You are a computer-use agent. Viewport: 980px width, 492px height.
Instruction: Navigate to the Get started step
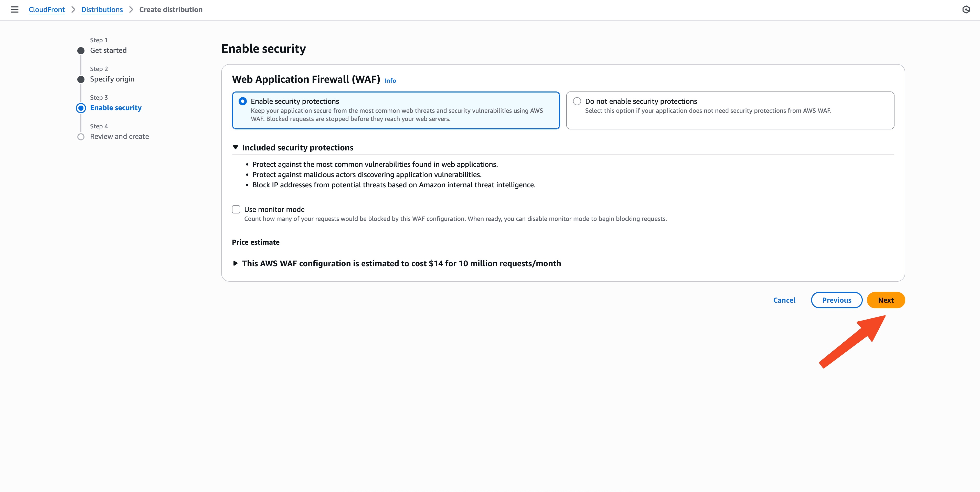pyautogui.click(x=108, y=50)
